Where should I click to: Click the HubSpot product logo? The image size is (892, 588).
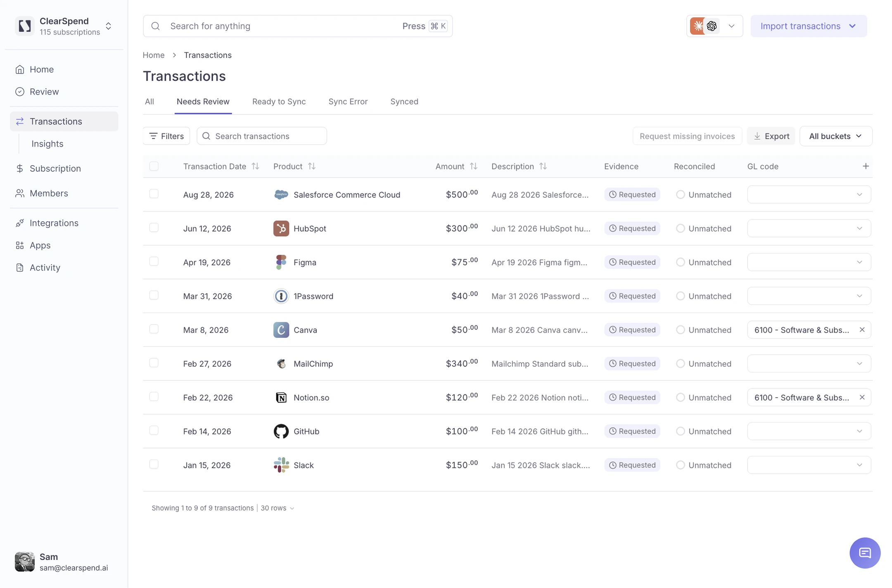click(x=281, y=228)
